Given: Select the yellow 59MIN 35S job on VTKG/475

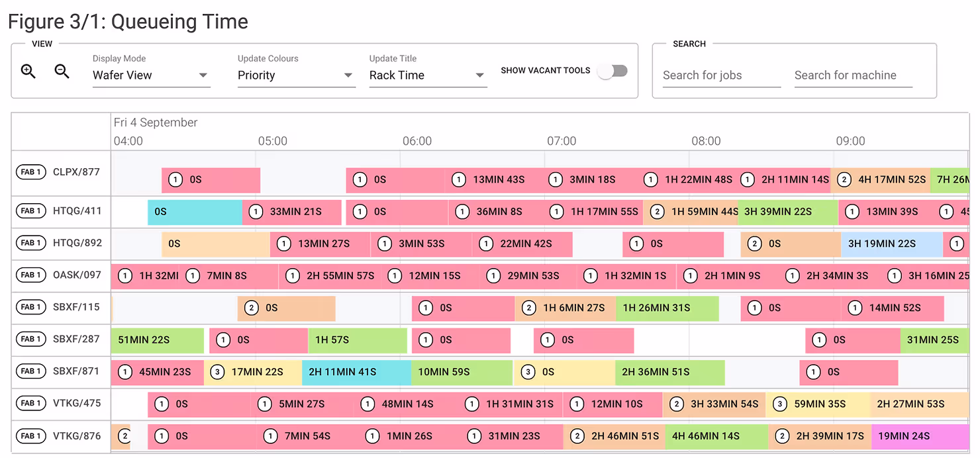Looking at the screenshot, I should click(818, 404).
